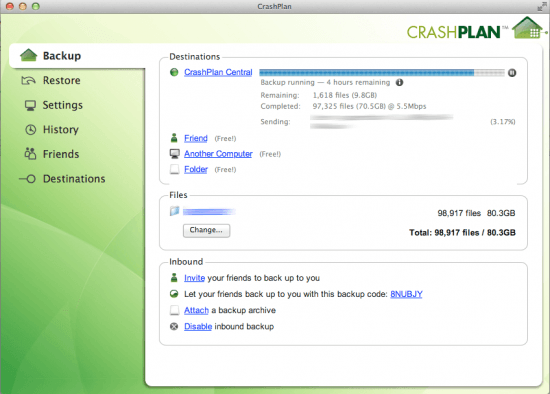
Task: Click the blurred file selection path
Action: 209,212
